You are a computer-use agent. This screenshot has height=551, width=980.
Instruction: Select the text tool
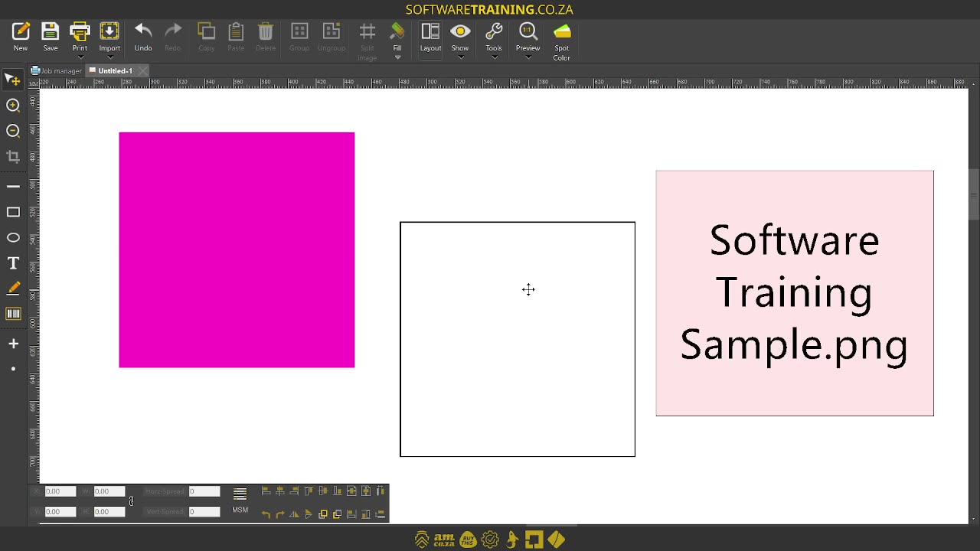pyautogui.click(x=13, y=263)
